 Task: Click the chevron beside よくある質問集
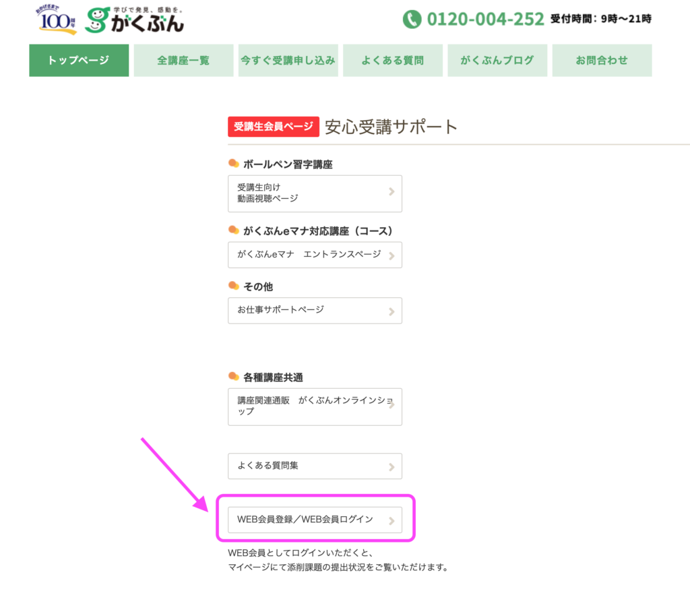[391, 466]
